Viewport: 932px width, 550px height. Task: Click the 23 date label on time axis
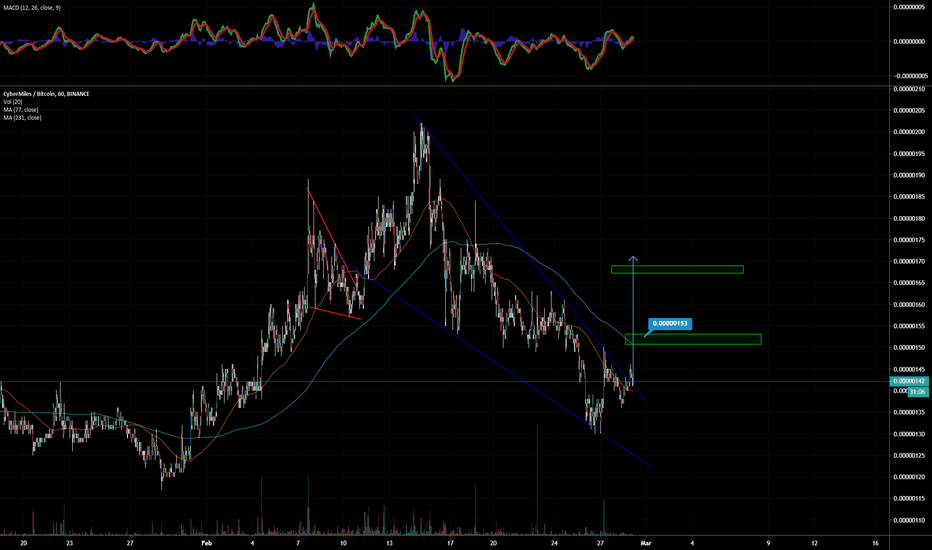(x=70, y=543)
